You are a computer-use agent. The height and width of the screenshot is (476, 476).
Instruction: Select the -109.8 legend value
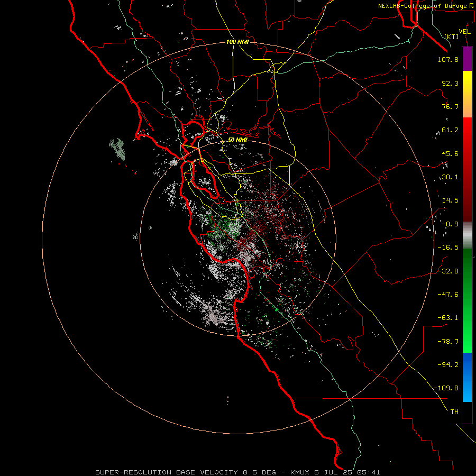tap(446, 388)
